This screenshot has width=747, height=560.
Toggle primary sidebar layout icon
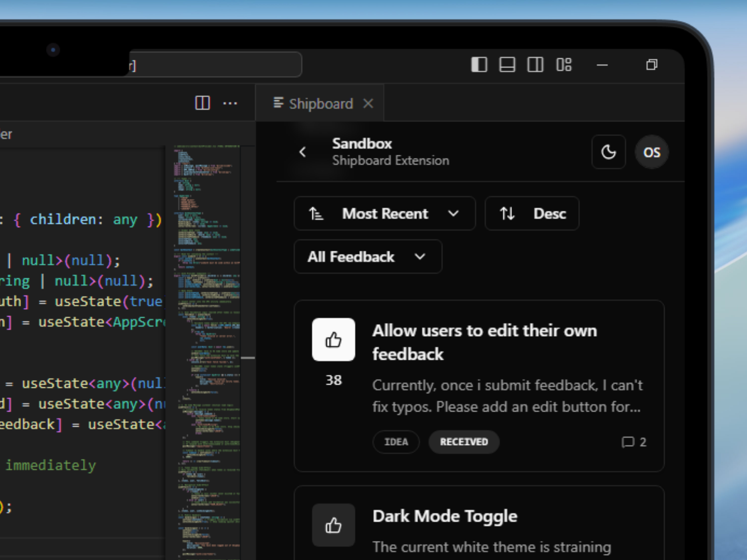pyautogui.click(x=479, y=65)
